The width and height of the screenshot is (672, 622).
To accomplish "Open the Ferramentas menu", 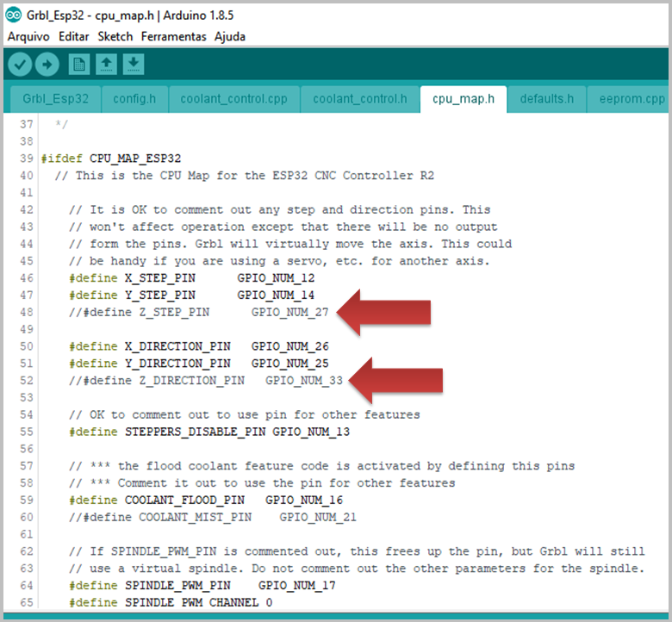I will pyautogui.click(x=173, y=37).
